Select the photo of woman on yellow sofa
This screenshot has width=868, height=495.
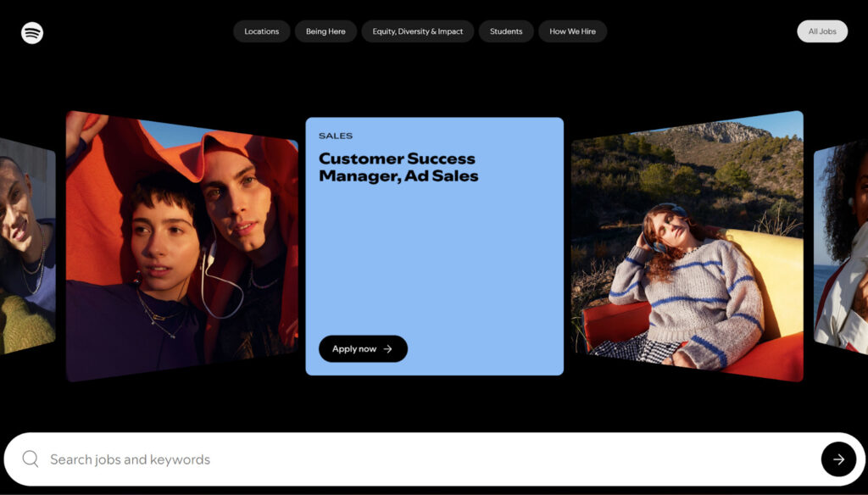(687, 247)
